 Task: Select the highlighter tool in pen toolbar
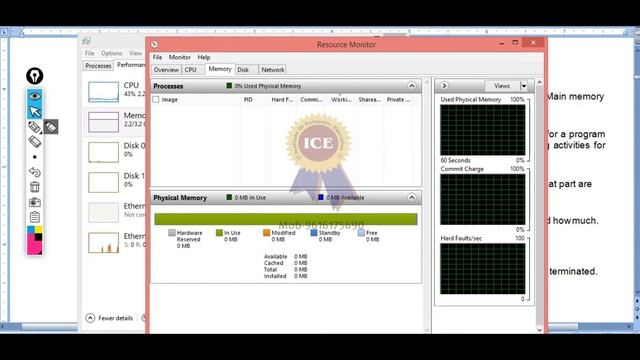coord(35,127)
